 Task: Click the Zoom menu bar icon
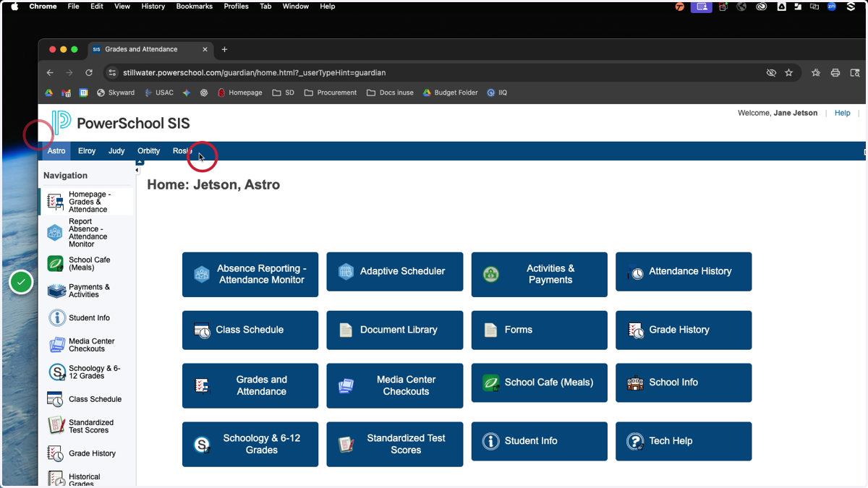pyautogui.click(x=832, y=7)
